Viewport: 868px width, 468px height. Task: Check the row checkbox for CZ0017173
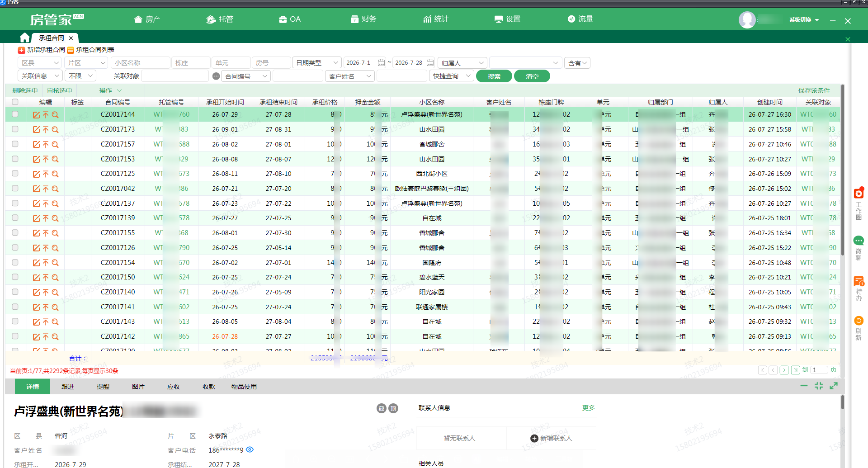point(15,129)
